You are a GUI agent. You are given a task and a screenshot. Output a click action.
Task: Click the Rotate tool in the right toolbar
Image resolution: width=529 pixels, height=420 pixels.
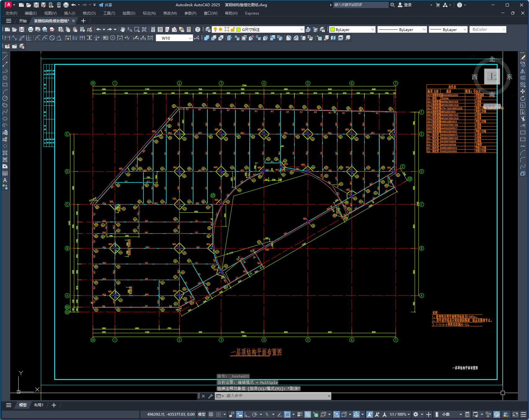[x=523, y=98]
